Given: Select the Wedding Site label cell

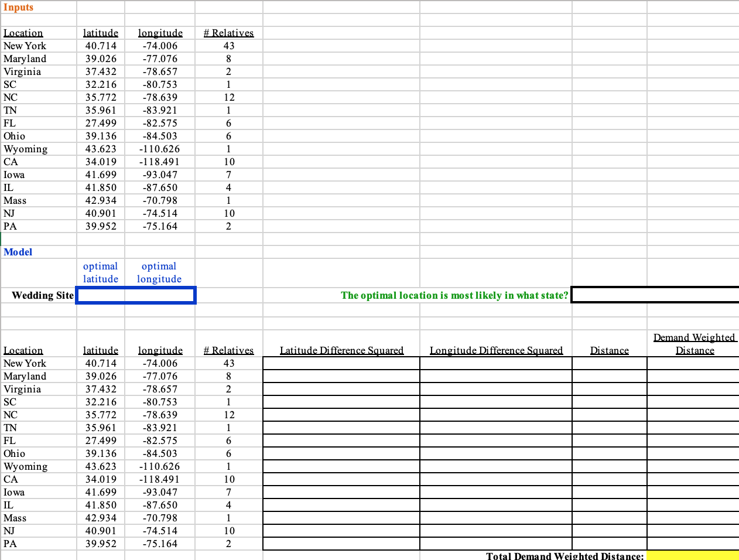Looking at the screenshot, I should (x=39, y=295).
